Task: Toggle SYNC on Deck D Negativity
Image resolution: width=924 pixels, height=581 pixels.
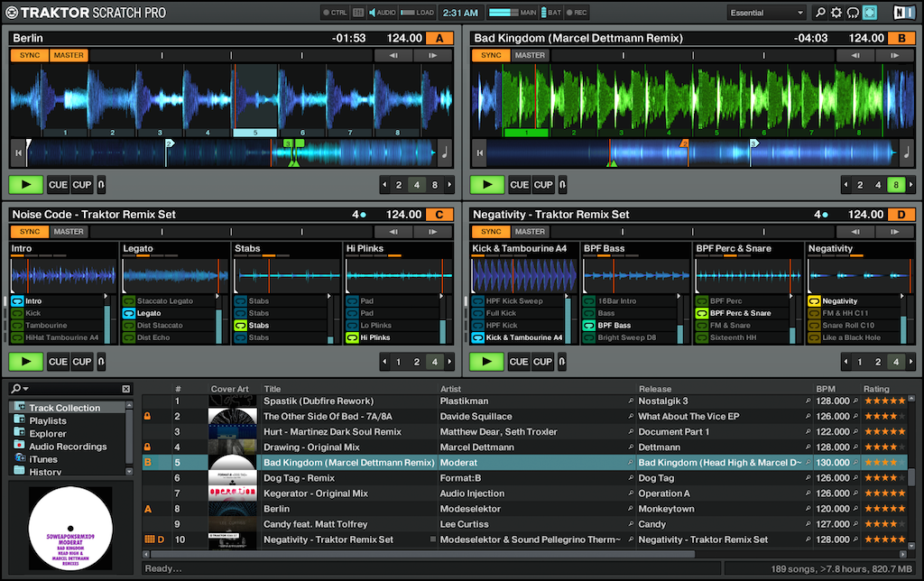Action: 490,232
